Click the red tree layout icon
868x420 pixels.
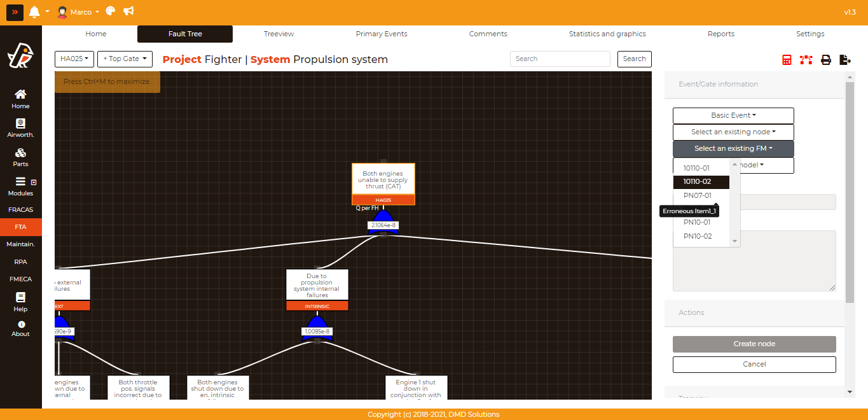point(806,60)
